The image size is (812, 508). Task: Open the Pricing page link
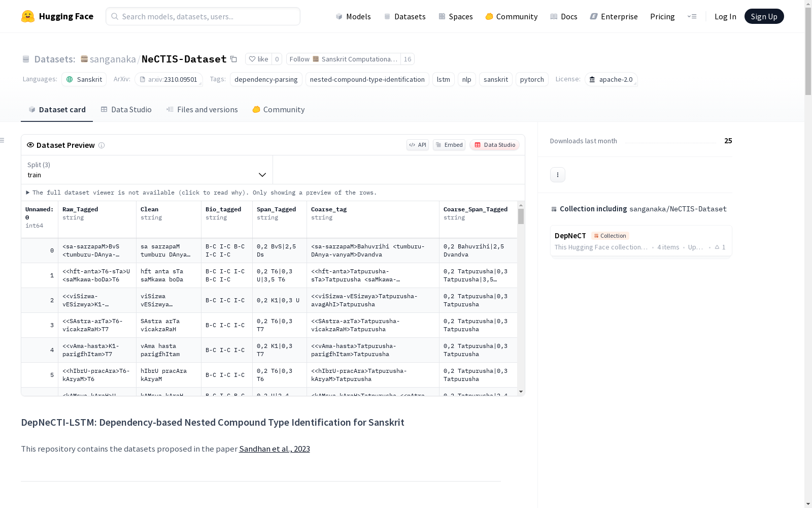click(662, 16)
